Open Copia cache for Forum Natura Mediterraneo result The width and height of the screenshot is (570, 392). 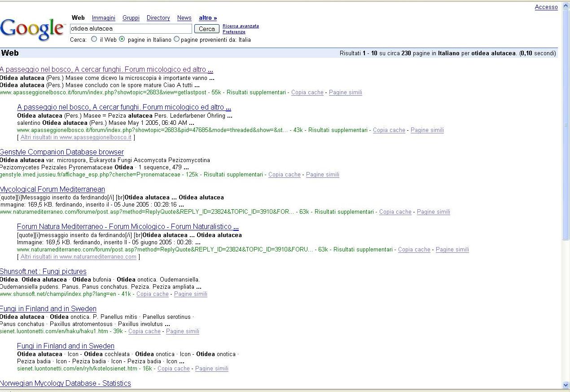click(x=414, y=250)
